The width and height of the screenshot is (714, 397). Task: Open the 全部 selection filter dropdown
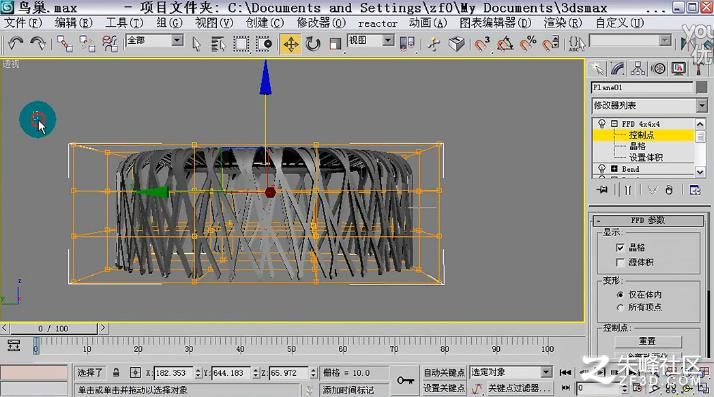tap(154, 41)
